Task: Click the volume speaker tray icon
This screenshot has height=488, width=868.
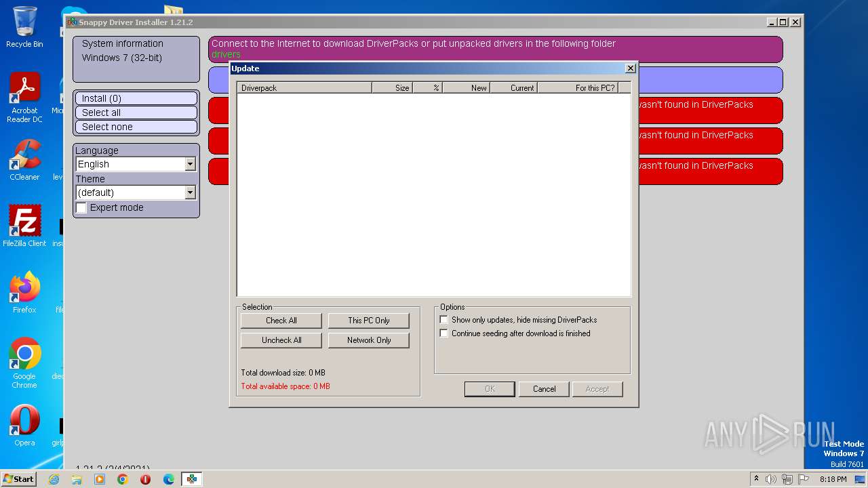Action: coord(771,479)
